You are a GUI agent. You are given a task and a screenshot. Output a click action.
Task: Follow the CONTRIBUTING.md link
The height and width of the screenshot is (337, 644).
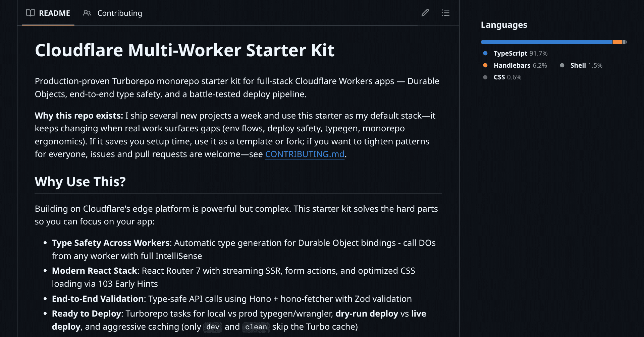305,154
